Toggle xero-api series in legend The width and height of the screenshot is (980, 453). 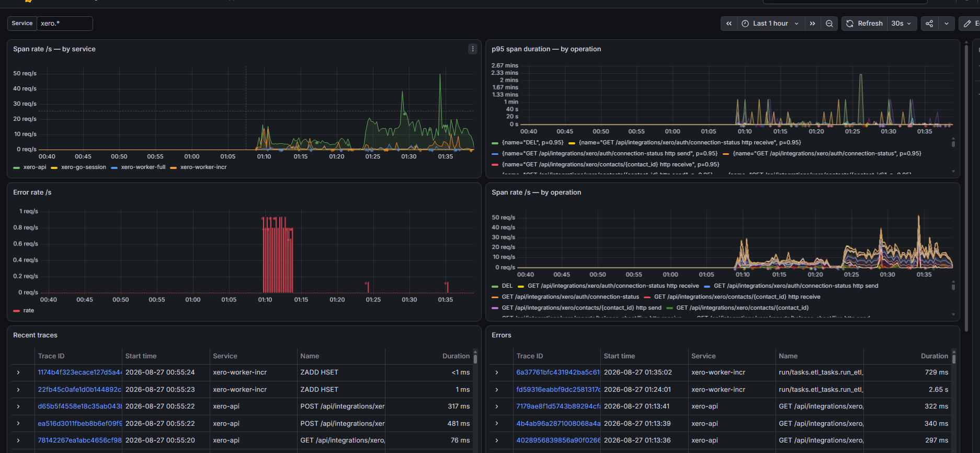[35, 167]
